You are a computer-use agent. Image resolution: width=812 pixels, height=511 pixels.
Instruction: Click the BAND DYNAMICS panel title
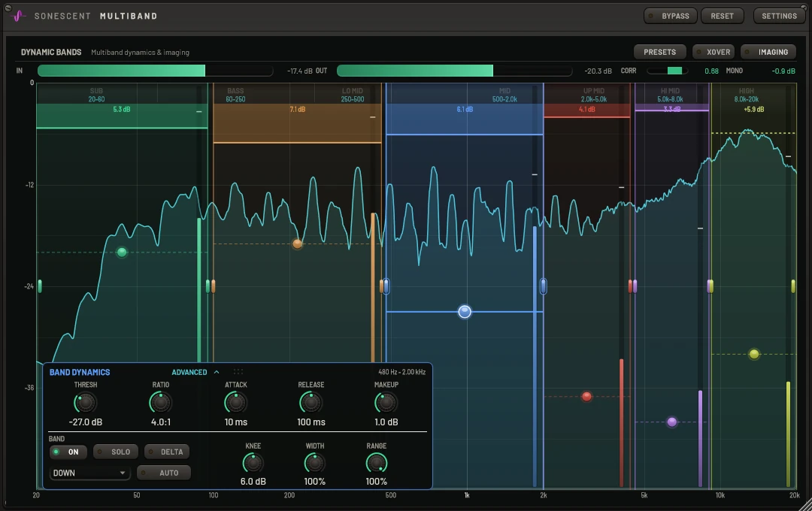[80, 372]
